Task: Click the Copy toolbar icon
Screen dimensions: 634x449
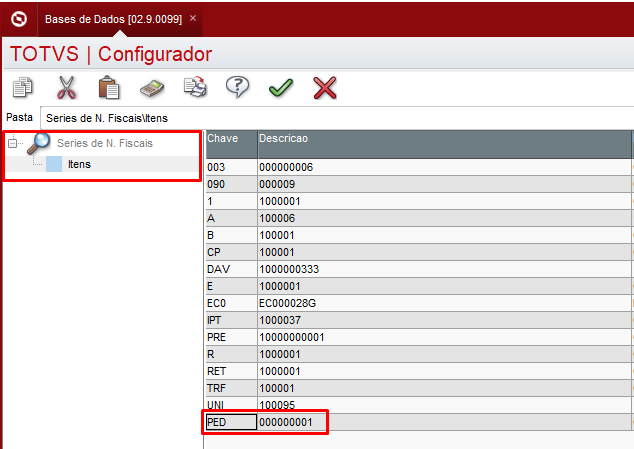Action: pyautogui.click(x=23, y=87)
